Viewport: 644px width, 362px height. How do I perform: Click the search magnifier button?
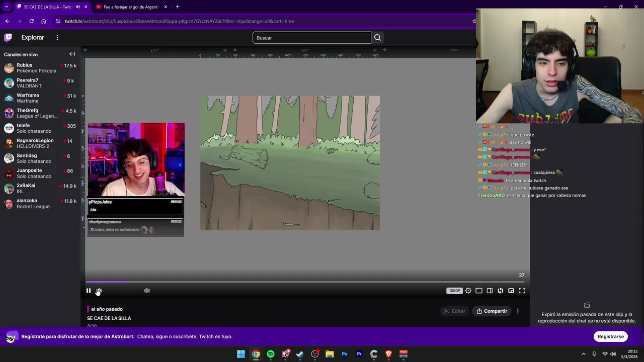click(377, 38)
